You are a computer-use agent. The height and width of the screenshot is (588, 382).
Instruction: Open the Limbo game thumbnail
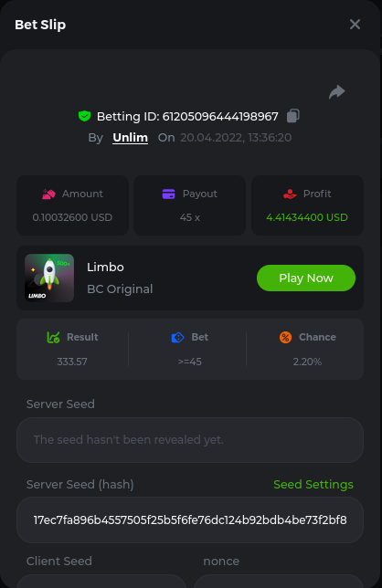[49, 278]
